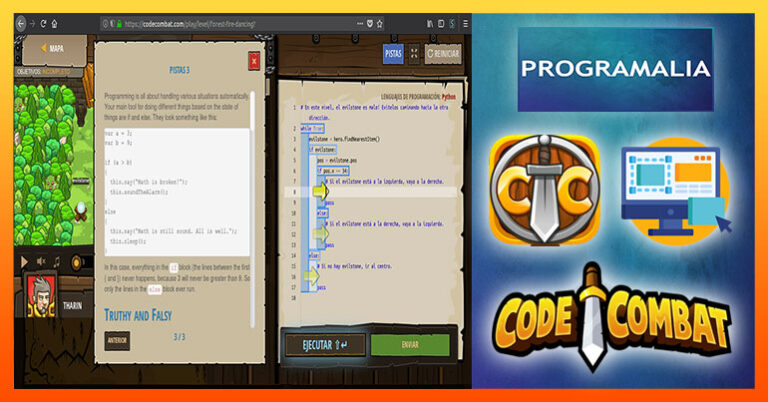Submit code with the green ENVIAR button
768x402 pixels.
coord(410,345)
